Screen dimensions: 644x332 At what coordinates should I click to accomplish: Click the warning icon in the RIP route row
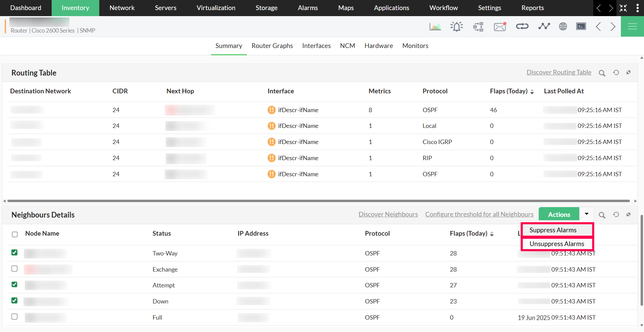[x=272, y=158]
